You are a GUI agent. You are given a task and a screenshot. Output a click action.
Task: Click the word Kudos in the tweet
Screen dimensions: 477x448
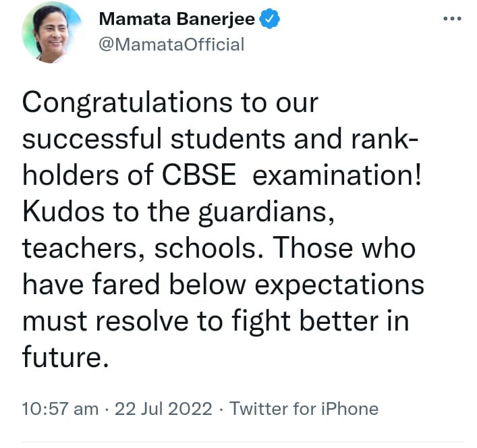[x=63, y=211]
